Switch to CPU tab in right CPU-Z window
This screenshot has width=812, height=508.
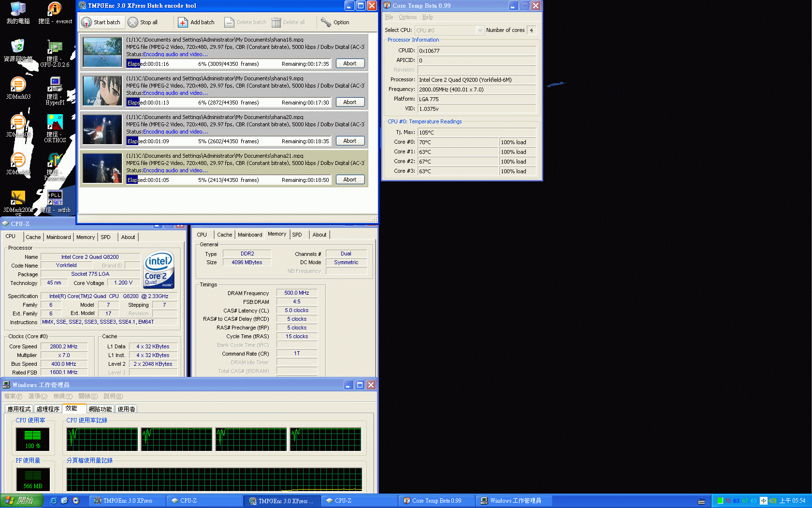tap(202, 235)
